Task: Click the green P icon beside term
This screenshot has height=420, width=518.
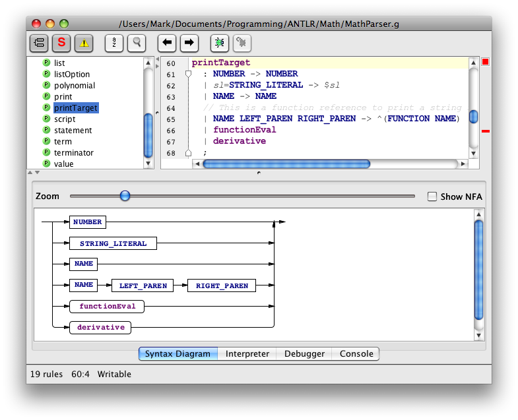Action: (x=47, y=141)
